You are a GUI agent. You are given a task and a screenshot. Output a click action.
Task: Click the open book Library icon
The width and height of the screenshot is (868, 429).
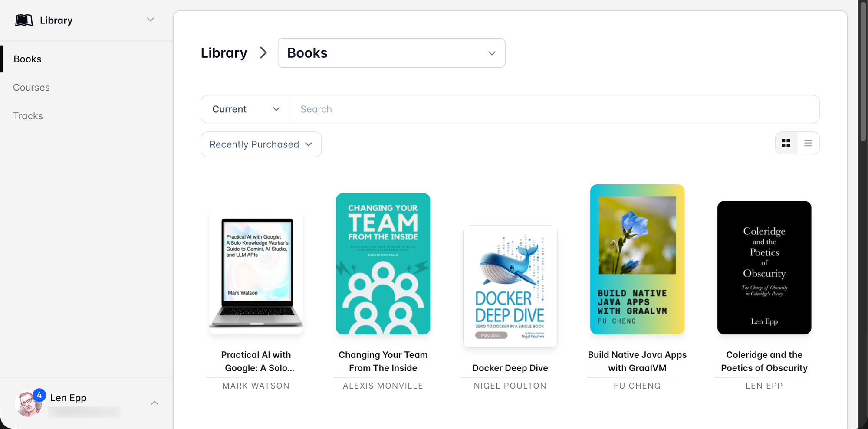pyautogui.click(x=24, y=20)
